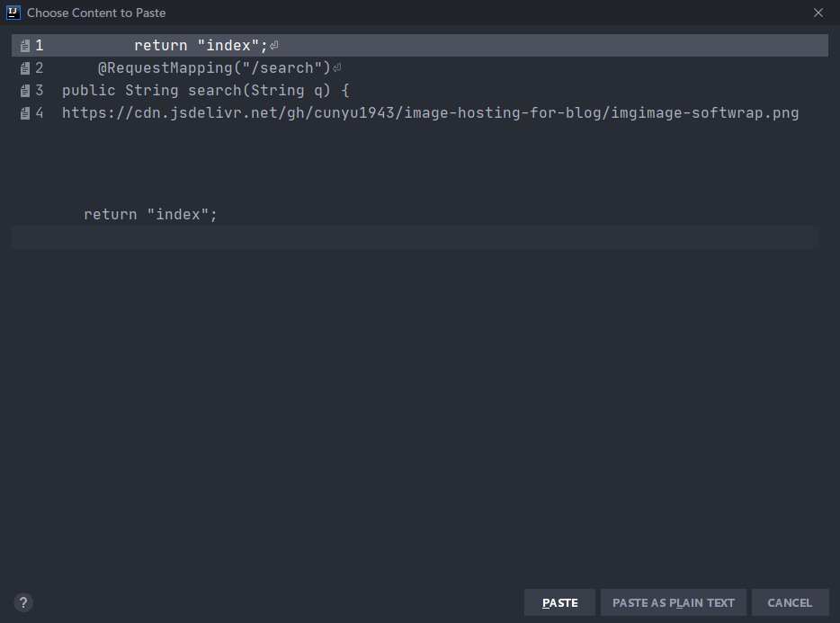Select the @RequestMapping("/search") clipboard entry
840x623 pixels.
tap(214, 68)
